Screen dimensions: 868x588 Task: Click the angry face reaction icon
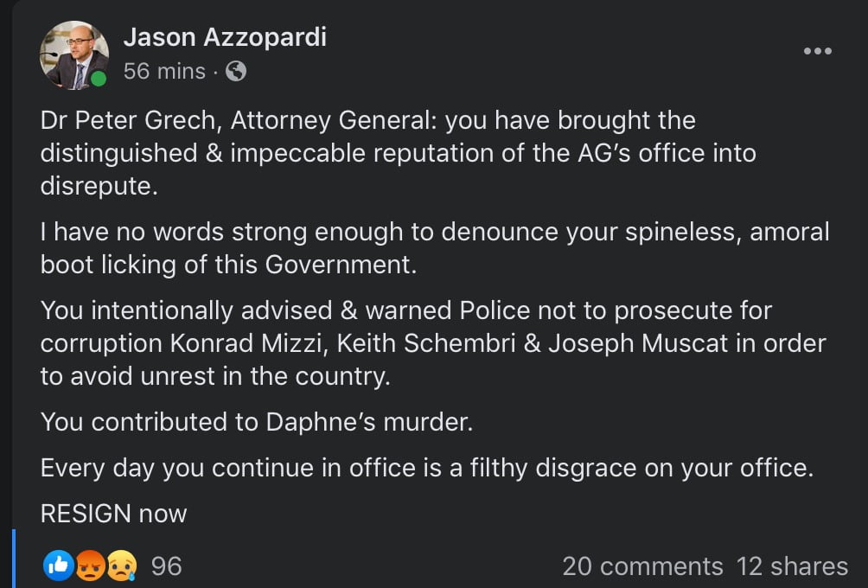89,566
